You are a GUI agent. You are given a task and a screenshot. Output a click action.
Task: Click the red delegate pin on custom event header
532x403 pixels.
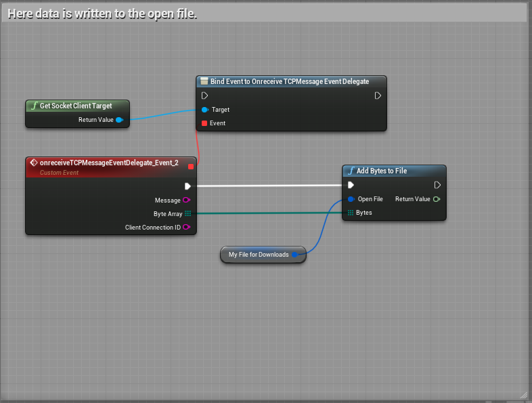click(x=191, y=166)
